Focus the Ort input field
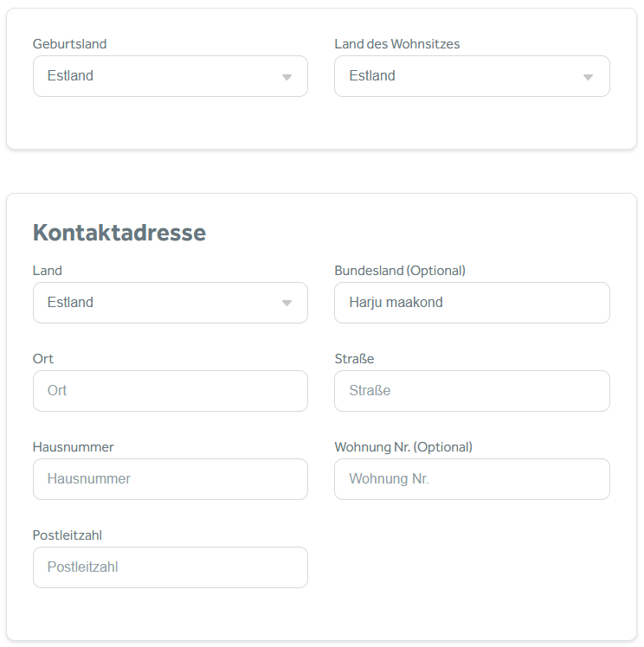The height and width of the screenshot is (647, 644). tap(170, 391)
